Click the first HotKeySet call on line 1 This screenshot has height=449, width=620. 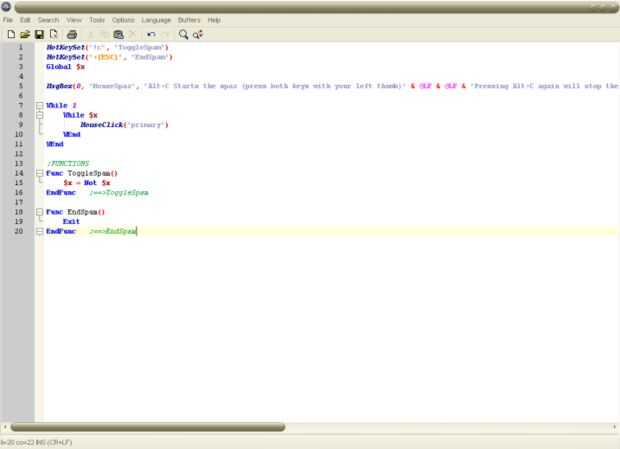pyautogui.click(x=107, y=47)
